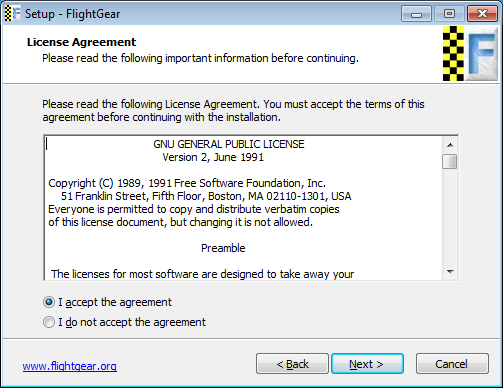Click the FlightGear icon in title bar
Screen dimensions: 503x388
click(13, 14)
